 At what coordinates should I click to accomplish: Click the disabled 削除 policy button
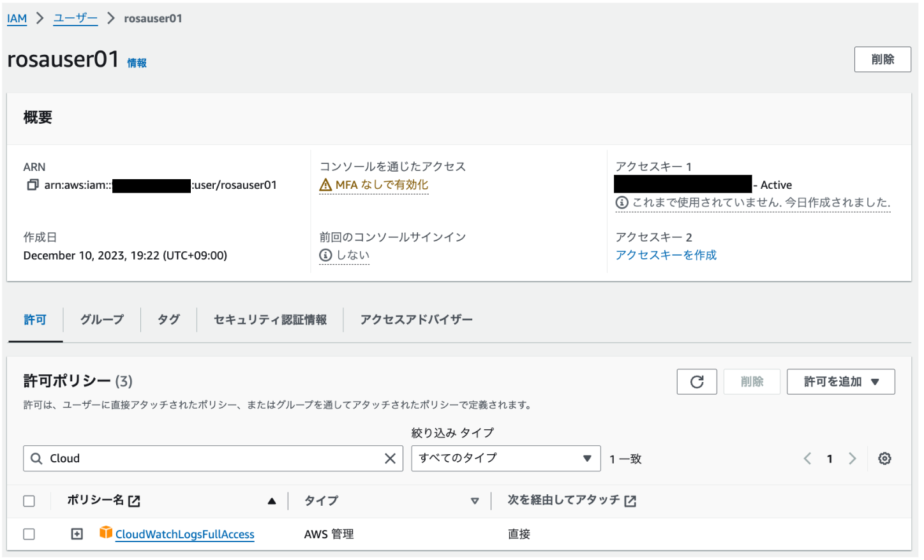[x=752, y=382]
